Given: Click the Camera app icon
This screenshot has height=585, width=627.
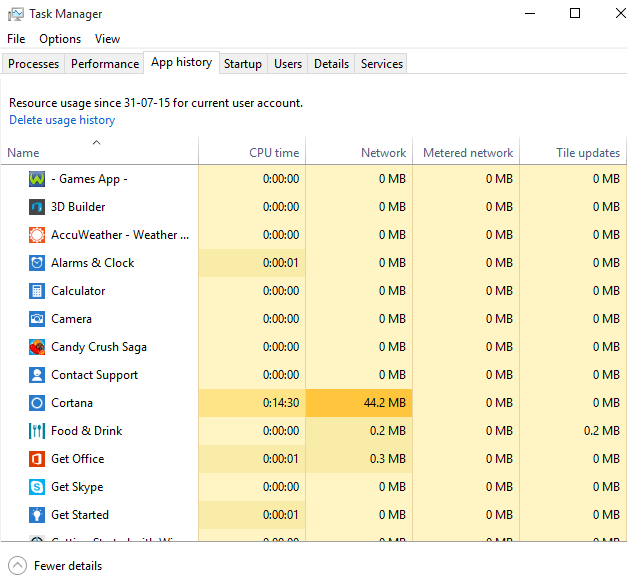Looking at the screenshot, I should [x=37, y=319].
